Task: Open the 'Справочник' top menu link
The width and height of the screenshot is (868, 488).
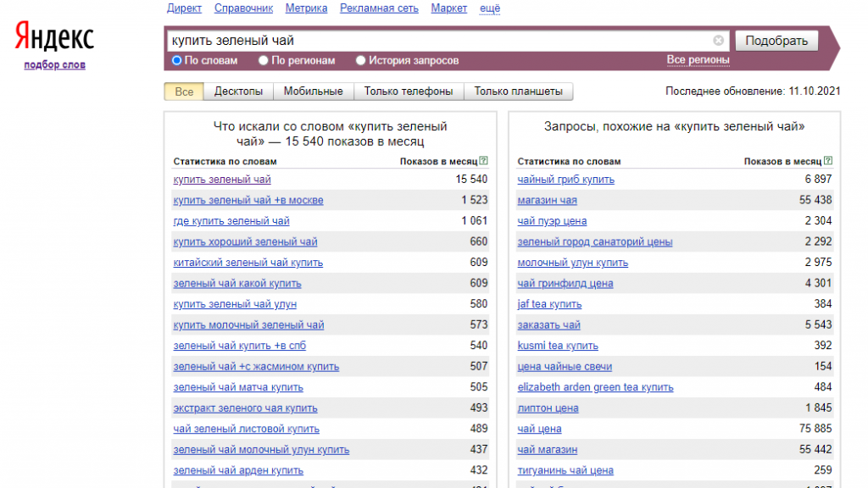Action: coord(243,8)
